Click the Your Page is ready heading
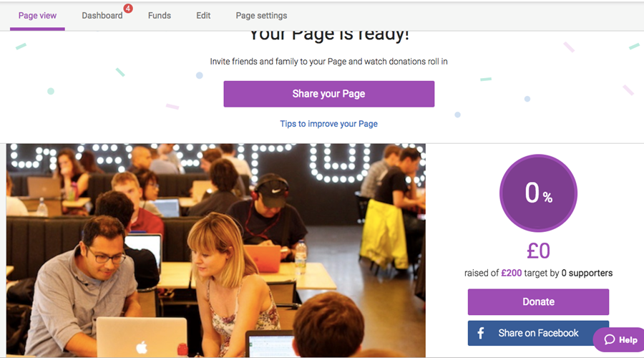This screenshot has height=358, width=644. click(329, 35)
